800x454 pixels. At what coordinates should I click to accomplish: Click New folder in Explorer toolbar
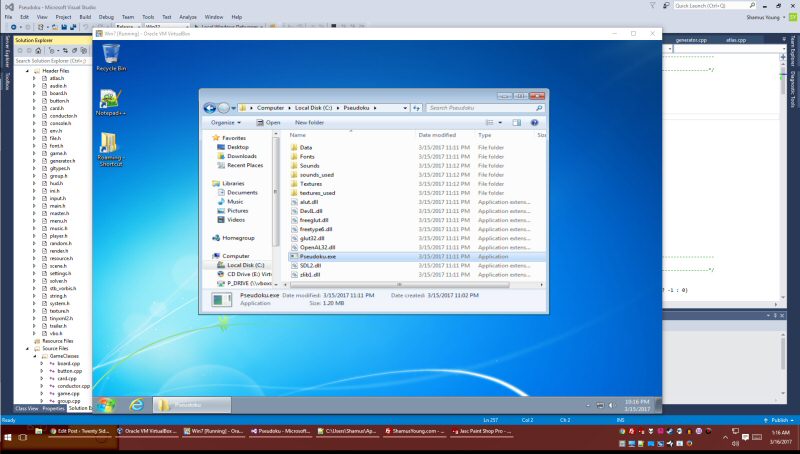tap(309, 122)
